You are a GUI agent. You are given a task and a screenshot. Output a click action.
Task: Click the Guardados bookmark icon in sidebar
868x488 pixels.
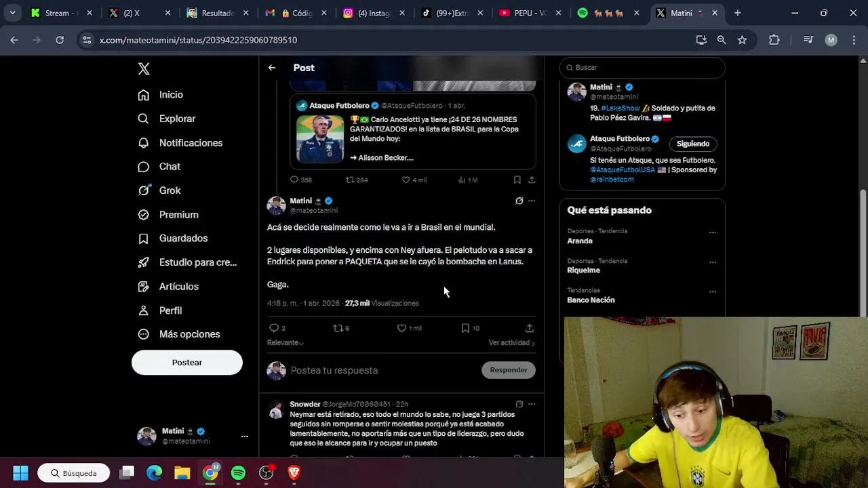click(x=143, y=239)
